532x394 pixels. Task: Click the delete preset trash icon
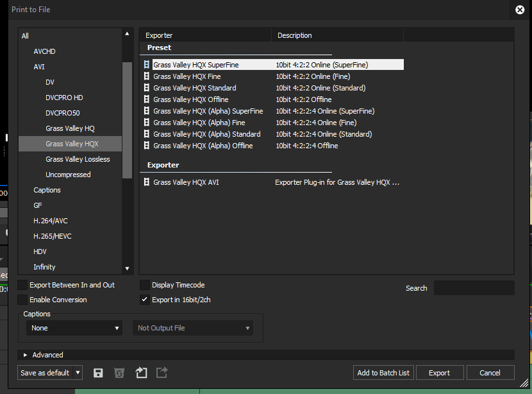[119, 373]
